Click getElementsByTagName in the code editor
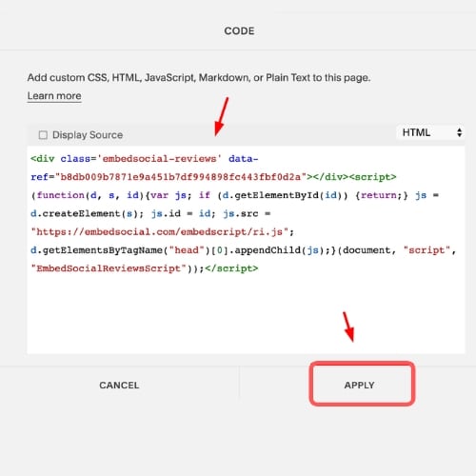The height and width of the screenshot is (476, 476). click(x=103, y=250)
